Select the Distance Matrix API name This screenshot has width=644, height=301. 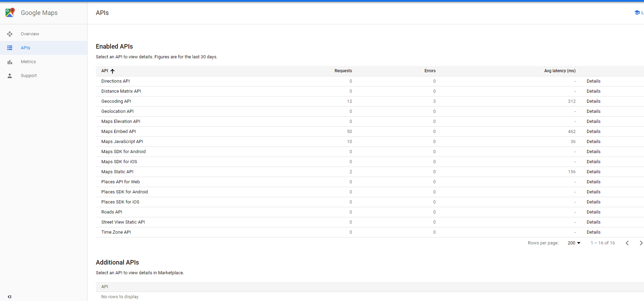point(121,91)
